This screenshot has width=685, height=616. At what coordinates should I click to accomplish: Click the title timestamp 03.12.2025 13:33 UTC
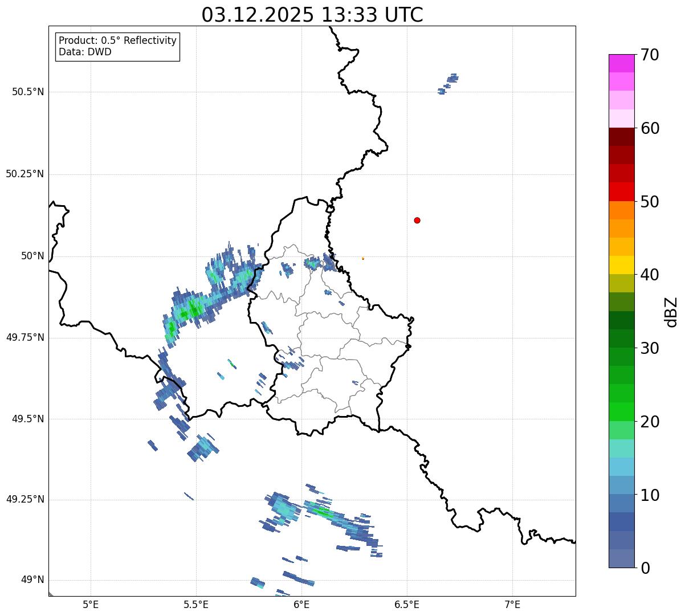click(312, 15)
